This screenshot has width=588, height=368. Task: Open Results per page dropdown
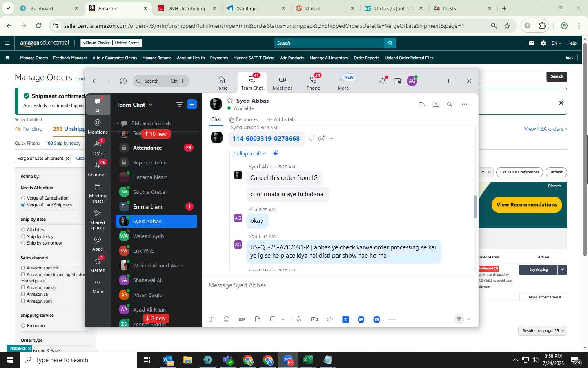coord(543,330)
